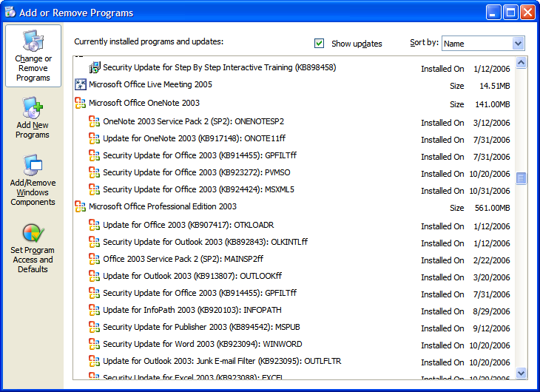Open Add/Remove Windows Components
The width and height of the screenshot is (540, 392).
click(x=33, y=180)
